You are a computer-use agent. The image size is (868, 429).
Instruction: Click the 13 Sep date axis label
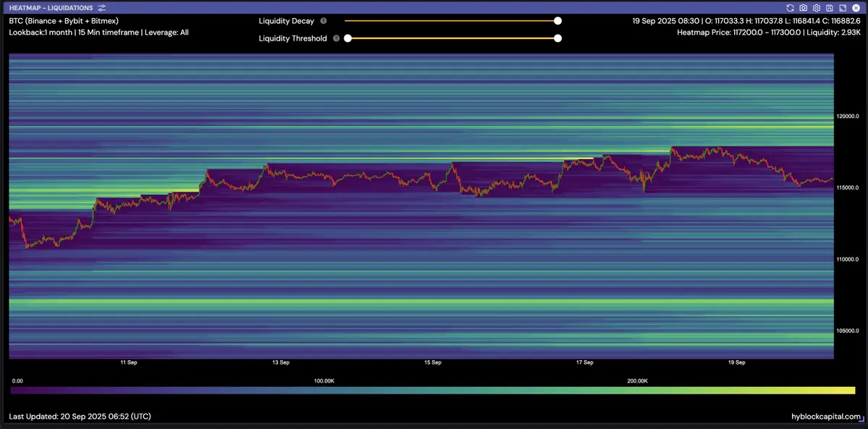(281, 363)
